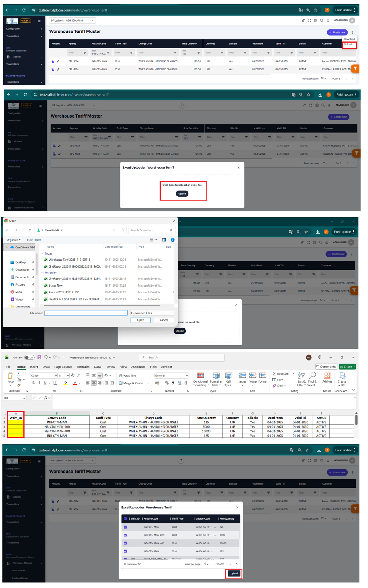368x588 pixels.
Task: Click the Format as Table icon
Action: click(216, 376)
